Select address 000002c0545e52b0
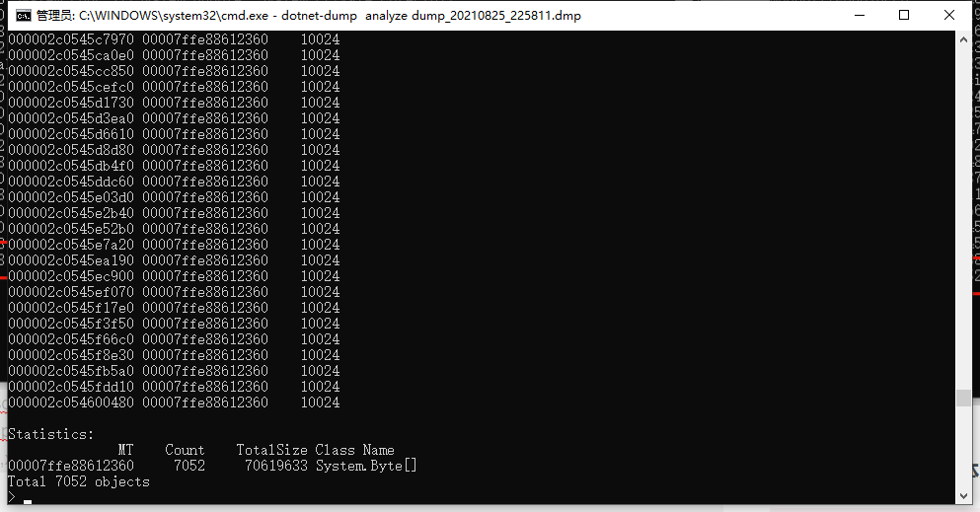The height and width of the screenshot is (512, 980). point(71,229)
